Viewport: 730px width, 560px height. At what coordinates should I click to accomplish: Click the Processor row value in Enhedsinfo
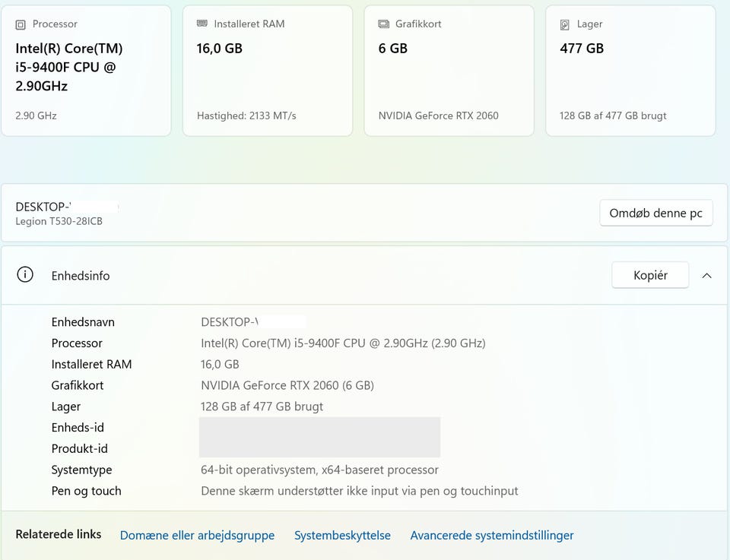(343, 343)
